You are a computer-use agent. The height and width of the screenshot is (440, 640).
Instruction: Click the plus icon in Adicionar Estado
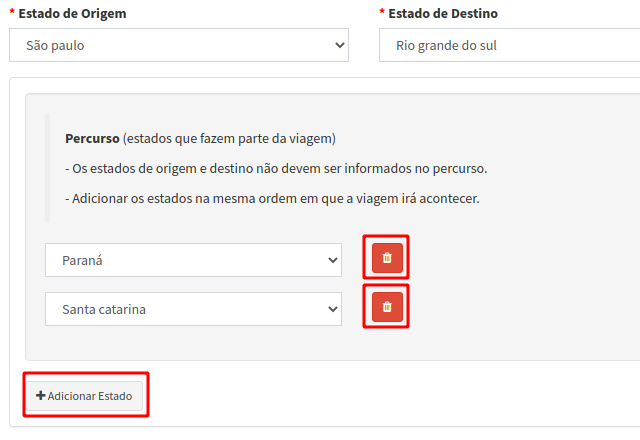pos(41,396)
